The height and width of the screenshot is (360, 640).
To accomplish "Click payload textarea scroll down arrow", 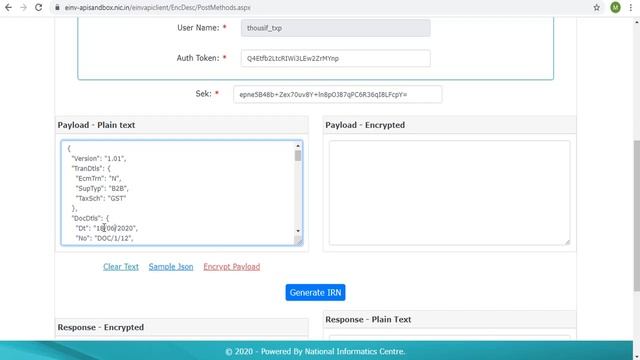I will [298, 231].
